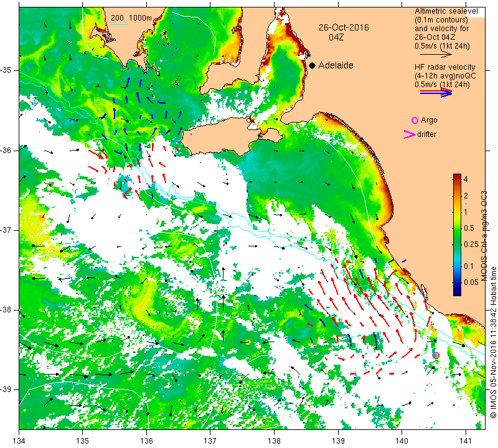Click the longitude 134 axis label

pyautogui.click(x=19, y=441)
